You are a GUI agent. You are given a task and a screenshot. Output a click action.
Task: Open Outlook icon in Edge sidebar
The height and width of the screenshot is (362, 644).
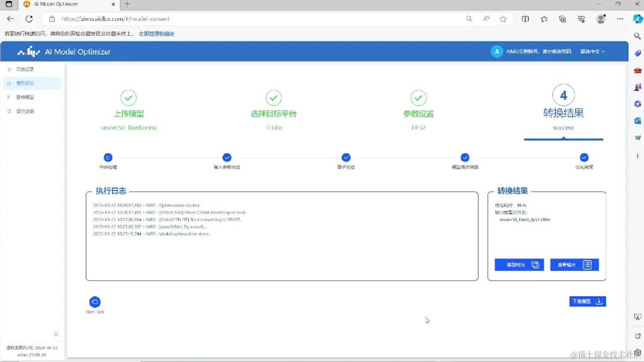[x=637, y=121]
